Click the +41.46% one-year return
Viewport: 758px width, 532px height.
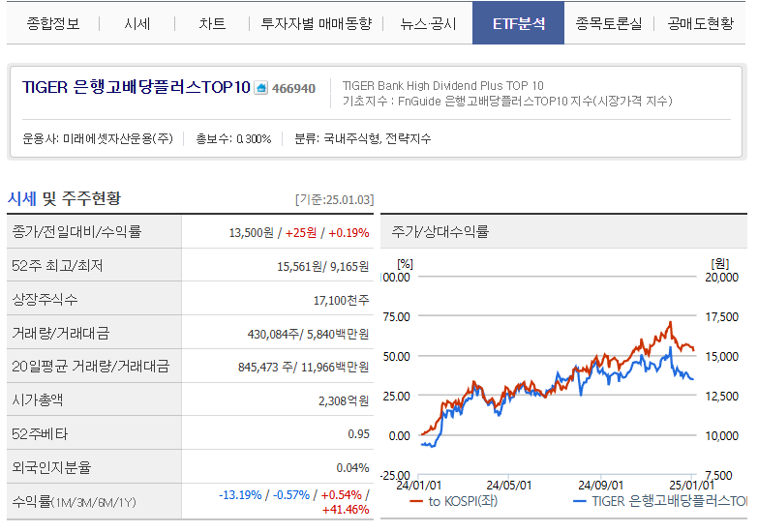(x=346, y=510)
